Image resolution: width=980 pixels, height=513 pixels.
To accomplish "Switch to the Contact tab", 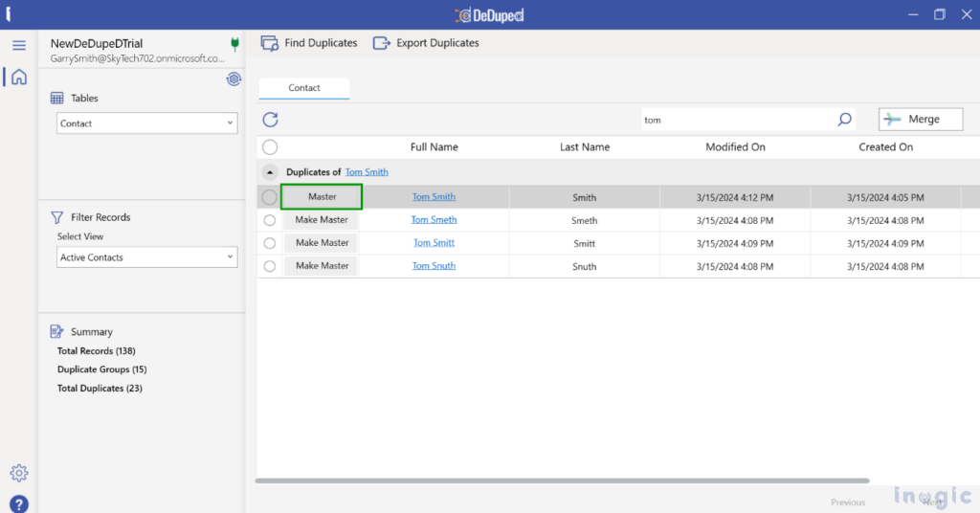I will [304, 88].
